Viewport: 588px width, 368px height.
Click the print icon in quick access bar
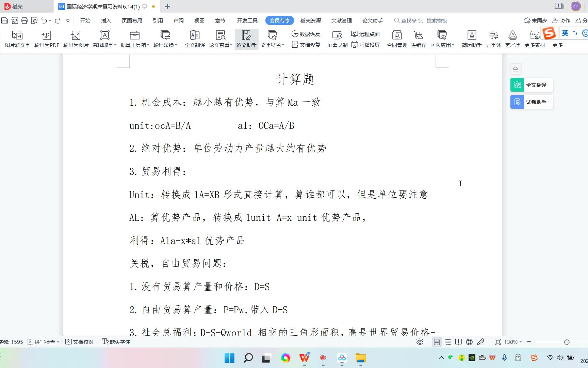pos(24,20)
